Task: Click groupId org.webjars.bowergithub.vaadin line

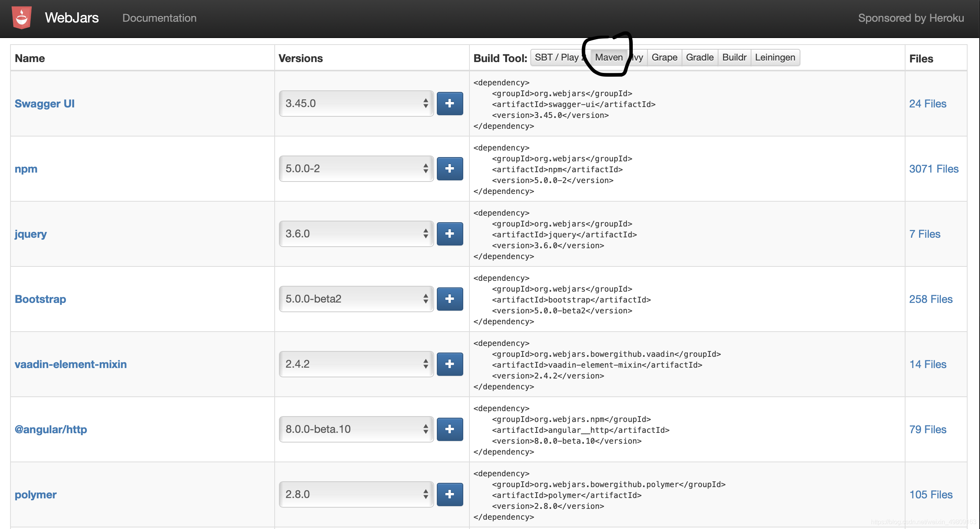Action: pyautogui.click(x=606, y=354)
